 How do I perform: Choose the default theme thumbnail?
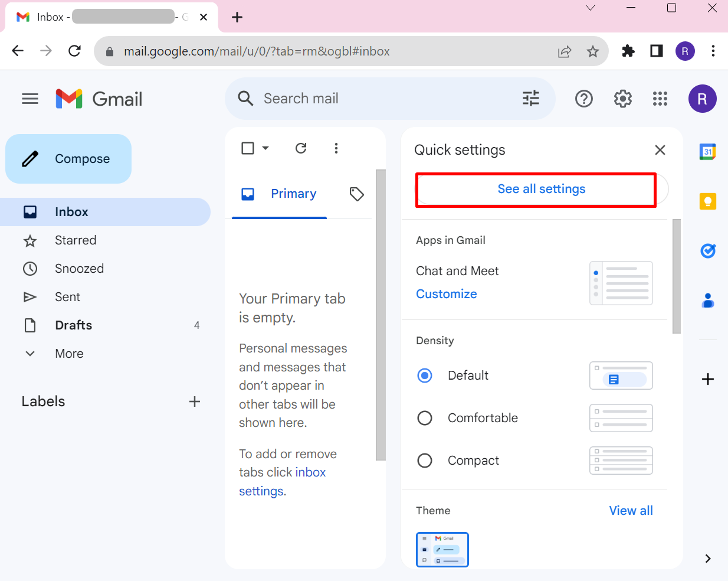(442, 550)
